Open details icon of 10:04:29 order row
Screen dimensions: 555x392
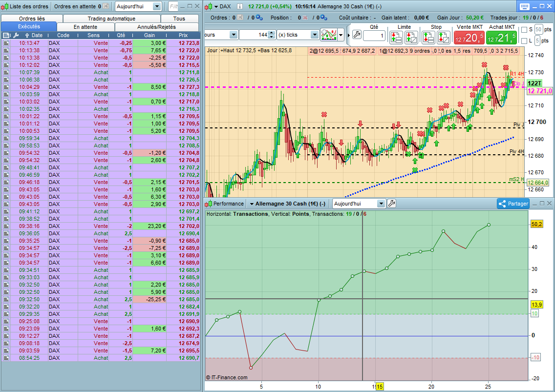point(6,87)
